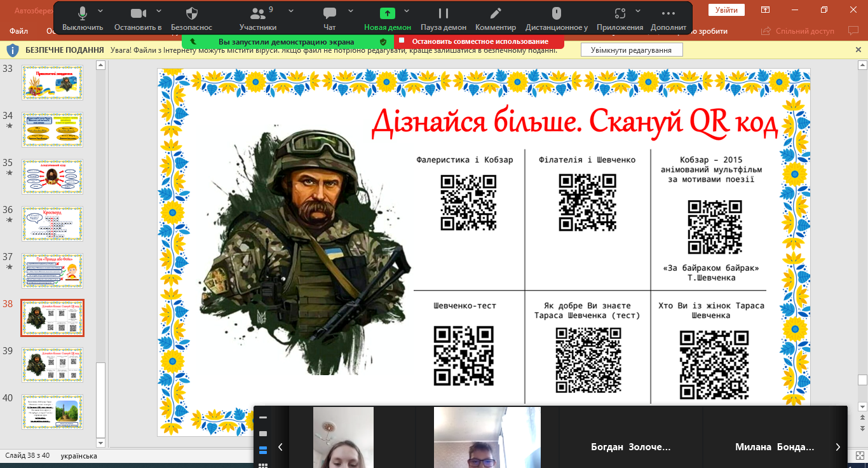868x468 pixels.
Task: Open the Zoom Chat window
Action: point(329,18)
